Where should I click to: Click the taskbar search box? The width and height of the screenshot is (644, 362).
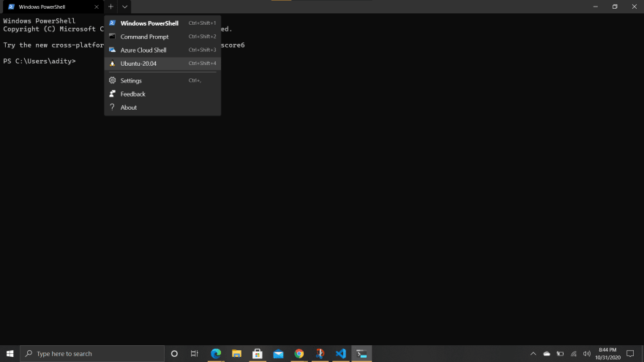[x=92, y=353]
